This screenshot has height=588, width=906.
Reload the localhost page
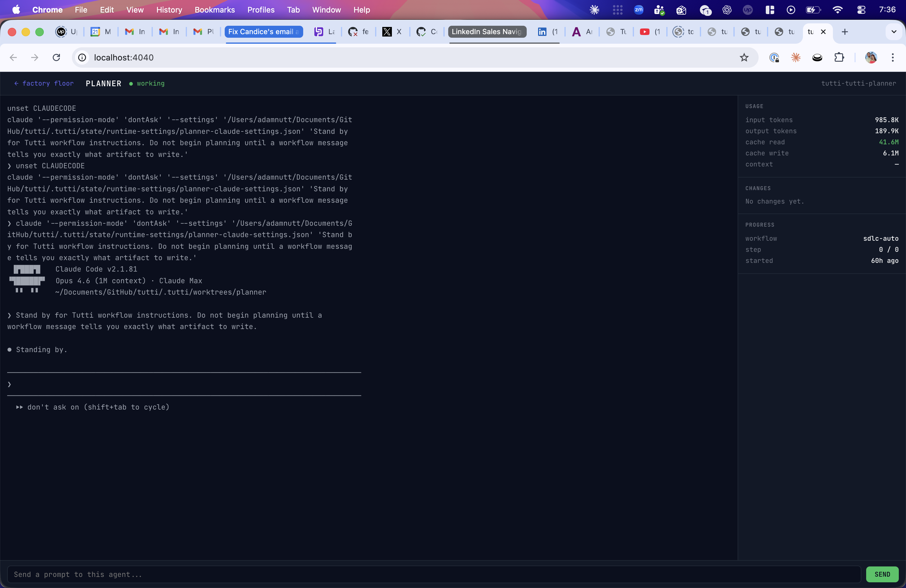pos(56,57)
